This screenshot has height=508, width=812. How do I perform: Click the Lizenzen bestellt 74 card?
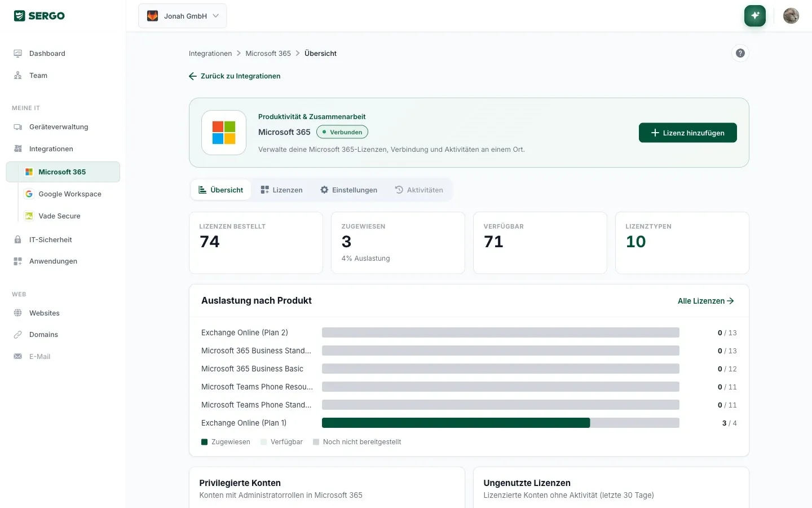256,243
